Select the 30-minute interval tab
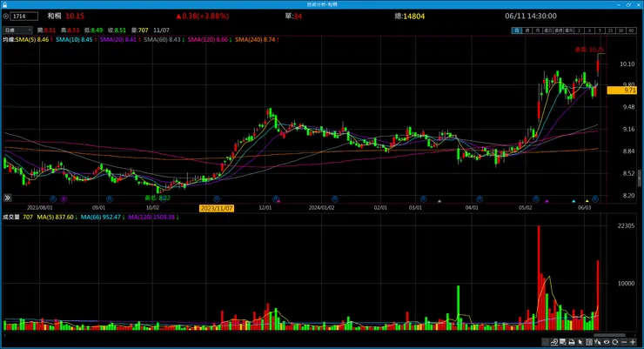Screen dimensions: 644x349 point(621,30)
